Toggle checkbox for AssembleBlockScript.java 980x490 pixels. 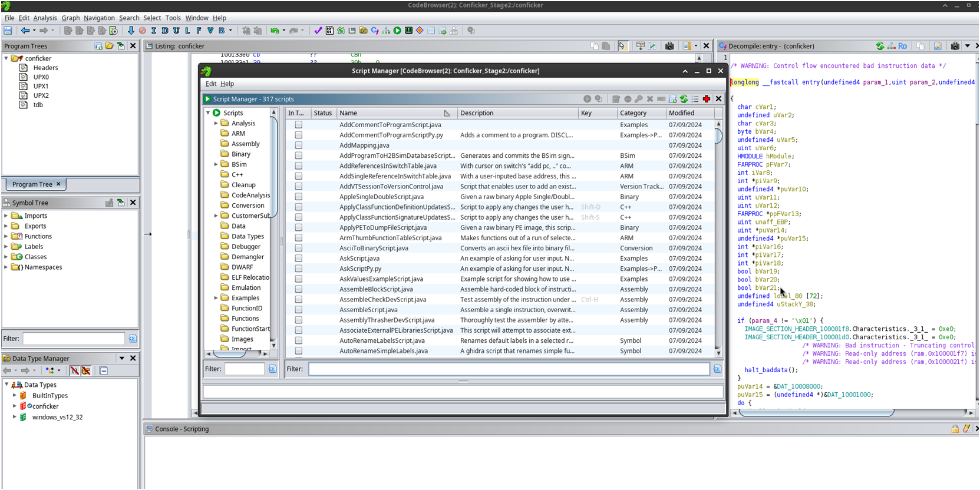coord(299,289)
